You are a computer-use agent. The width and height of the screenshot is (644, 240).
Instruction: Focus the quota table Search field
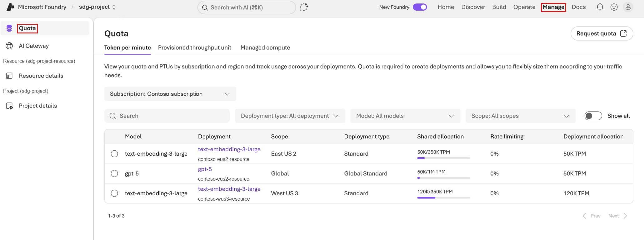[x=167, y=116]
